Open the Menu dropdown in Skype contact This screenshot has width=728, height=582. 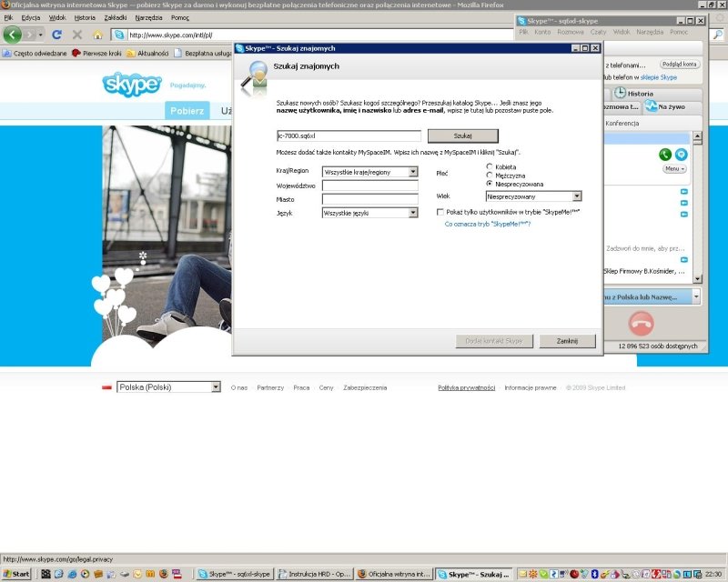click(674, 169)
